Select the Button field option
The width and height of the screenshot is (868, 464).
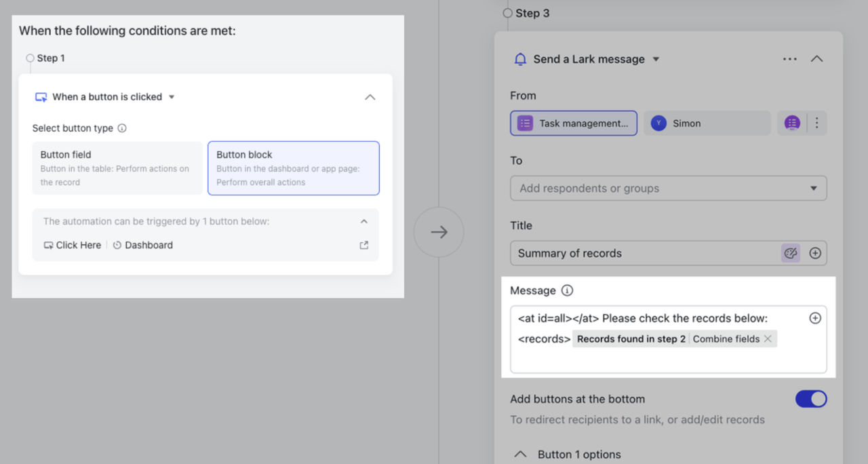pos(117,168)
